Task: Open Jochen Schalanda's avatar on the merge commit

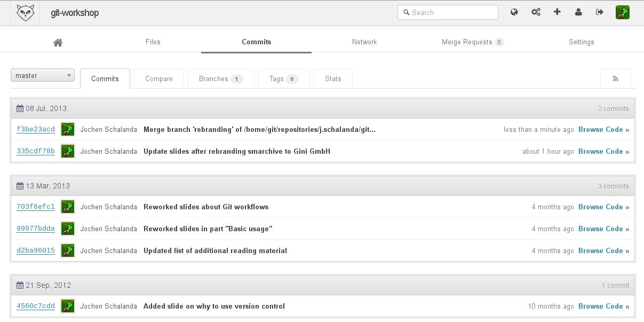Action: [68, 129]
